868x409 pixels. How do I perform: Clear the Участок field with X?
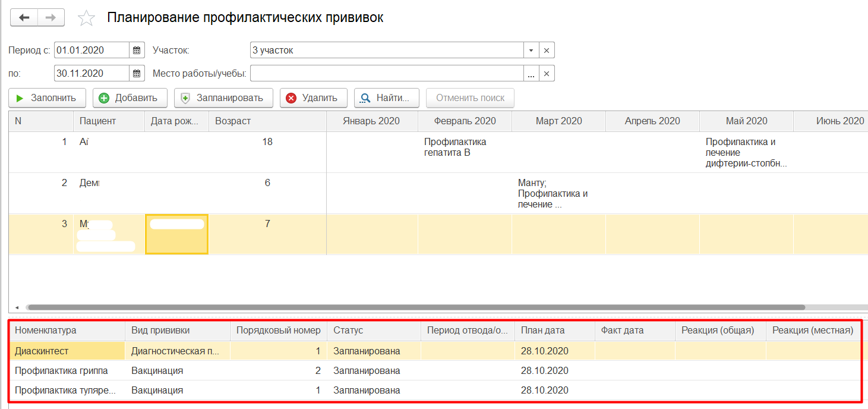click(546, 51)
